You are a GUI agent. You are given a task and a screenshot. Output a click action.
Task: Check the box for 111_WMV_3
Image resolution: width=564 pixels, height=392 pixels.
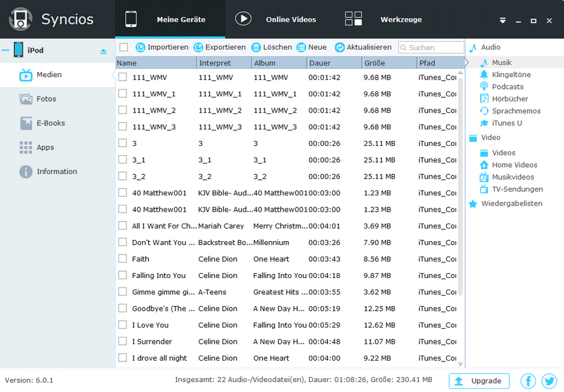point(123,127)
